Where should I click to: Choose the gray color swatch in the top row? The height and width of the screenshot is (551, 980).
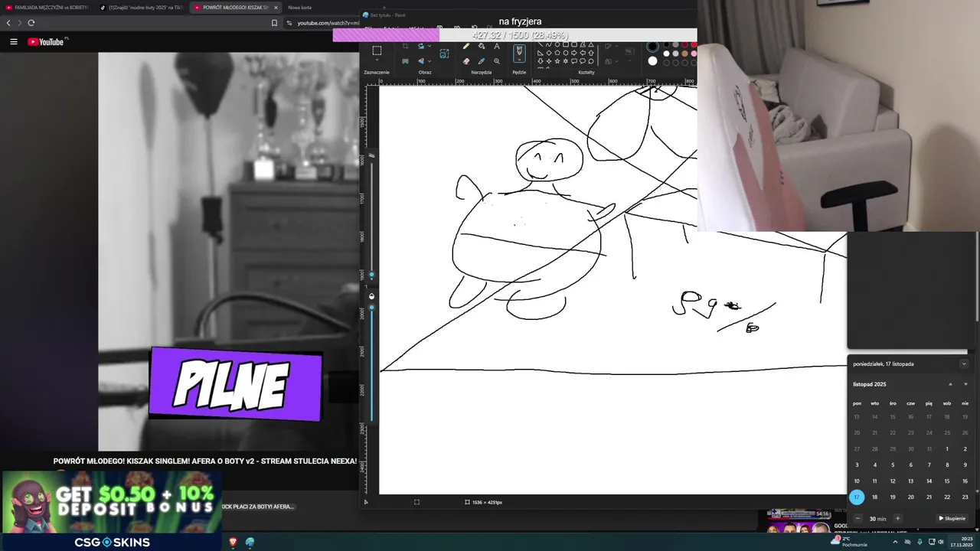(675, 44)
